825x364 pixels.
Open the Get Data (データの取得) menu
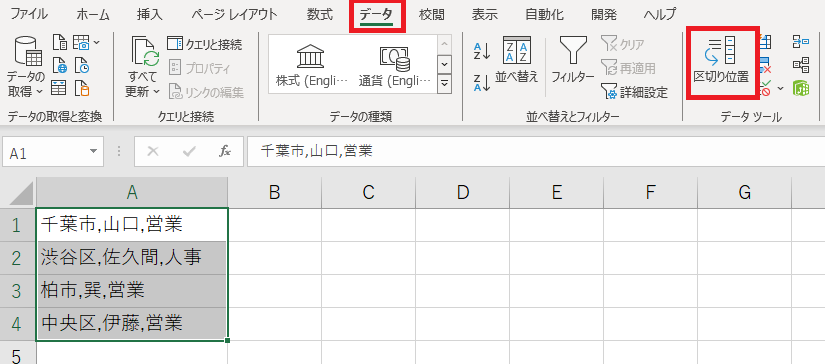[25, 67]
